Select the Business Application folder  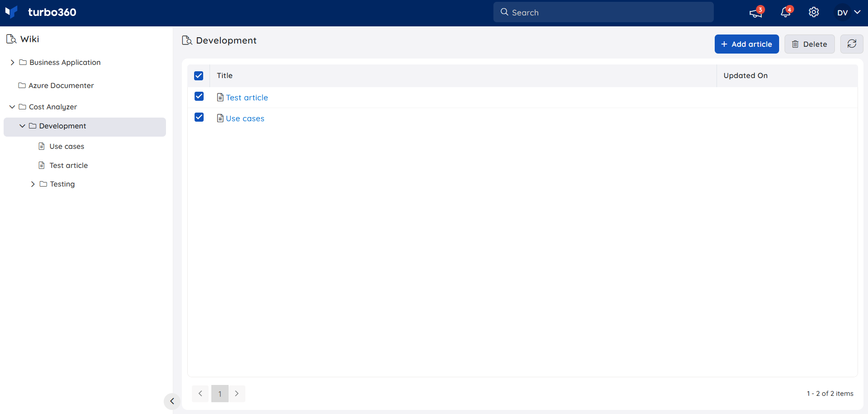click(65, 62)
